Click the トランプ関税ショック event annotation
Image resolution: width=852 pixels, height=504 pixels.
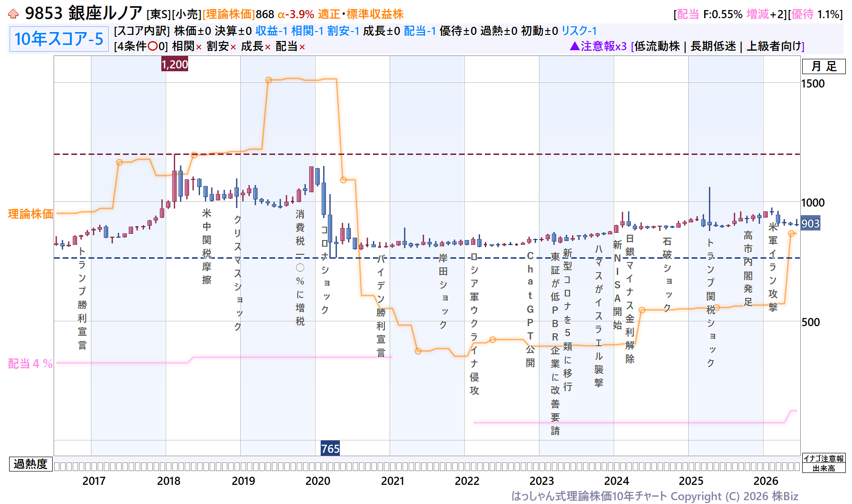(711, 303)
